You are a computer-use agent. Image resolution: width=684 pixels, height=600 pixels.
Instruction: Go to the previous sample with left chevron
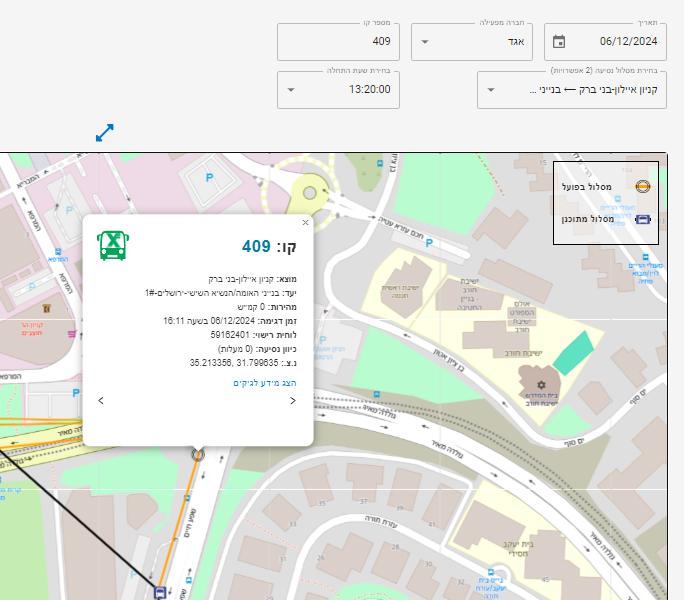coord(101,401)
